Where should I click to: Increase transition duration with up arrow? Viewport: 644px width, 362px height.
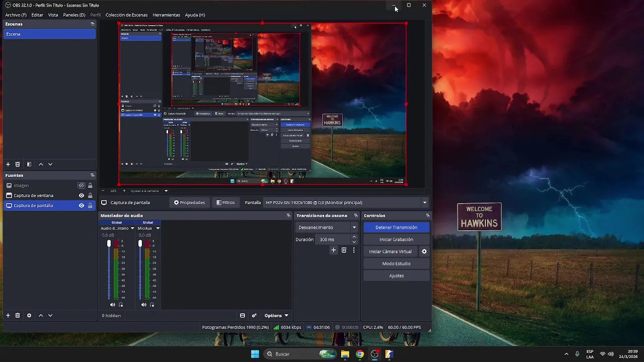[354, 237]
